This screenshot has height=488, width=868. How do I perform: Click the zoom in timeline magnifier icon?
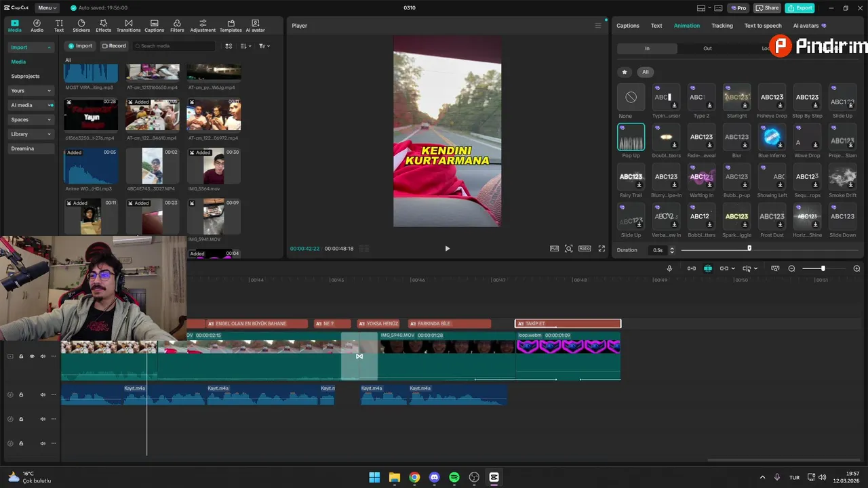point(856,268)
